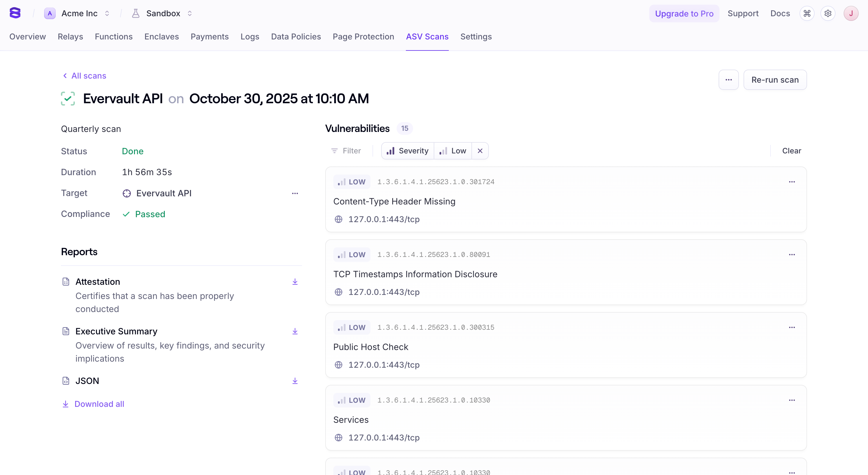868x475 pixels.
Task: Open Target Evervault API options menu
Action: 295,193
